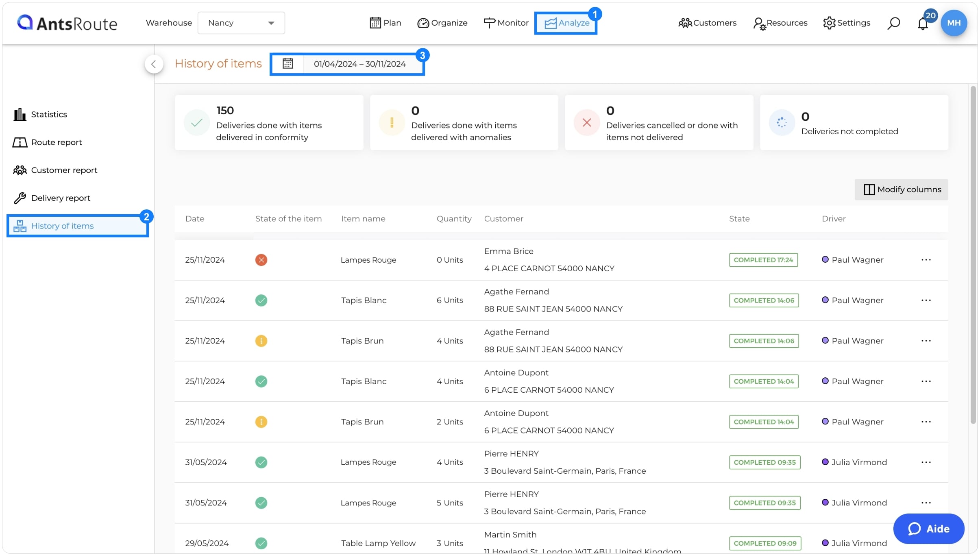Click the AntsRoute logo
This screenshot has width=980, height=555.
[x=67, y=23]
